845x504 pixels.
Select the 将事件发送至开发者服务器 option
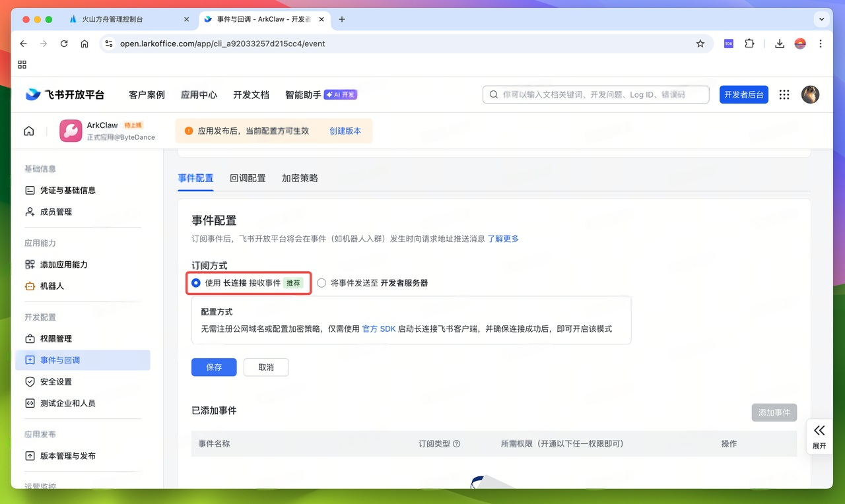pyautogui.click(x=321, y=282)
